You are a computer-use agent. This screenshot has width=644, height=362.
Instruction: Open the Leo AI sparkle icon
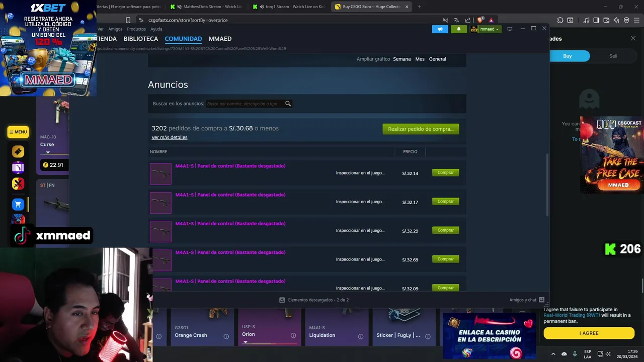(616, 20)
